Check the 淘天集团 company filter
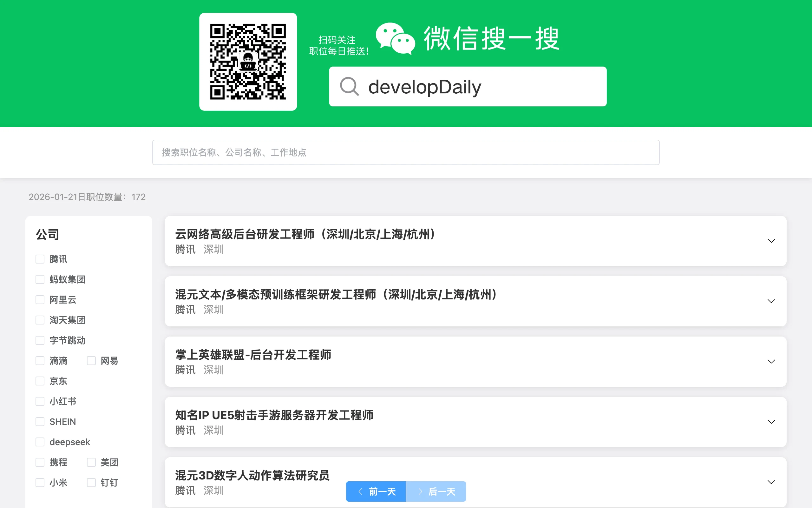Screen dimensions: 812x508 tap(40, 320)
